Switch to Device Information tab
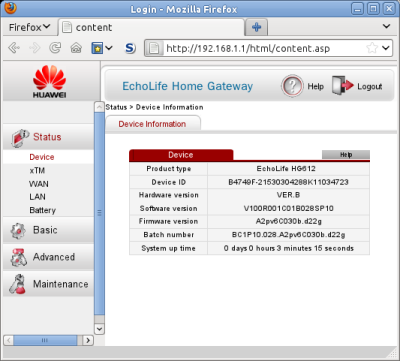 click(153, 124)
